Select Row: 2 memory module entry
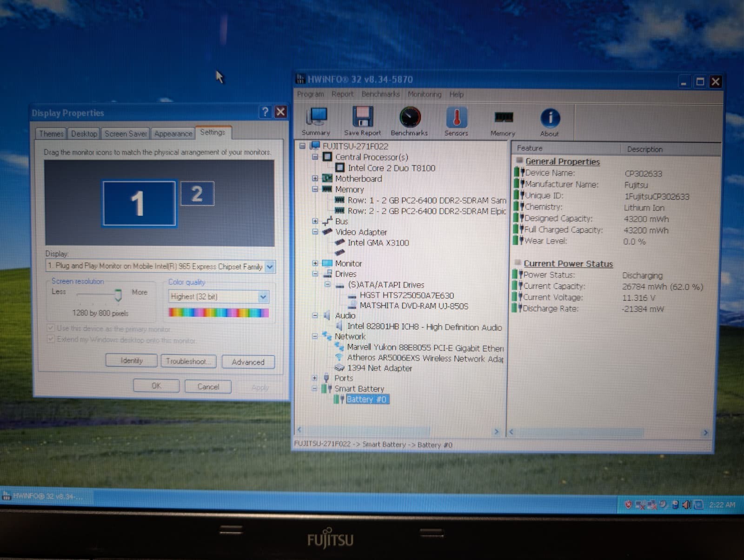744x560 pixels. point(427,211)
